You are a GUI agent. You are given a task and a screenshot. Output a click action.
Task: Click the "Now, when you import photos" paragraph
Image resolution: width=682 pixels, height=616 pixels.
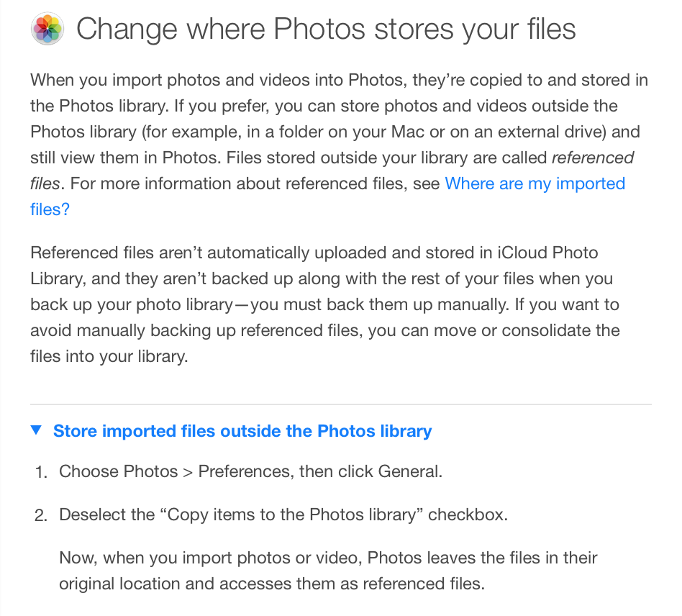coord(328,571)
